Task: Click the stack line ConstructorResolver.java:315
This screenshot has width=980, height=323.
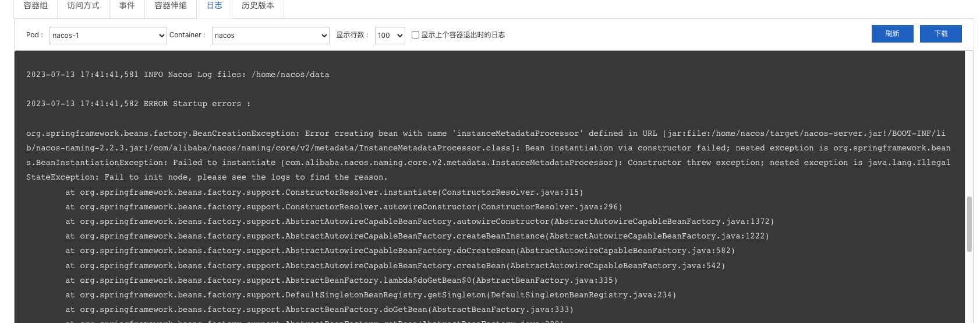Action: coord(324,192)
